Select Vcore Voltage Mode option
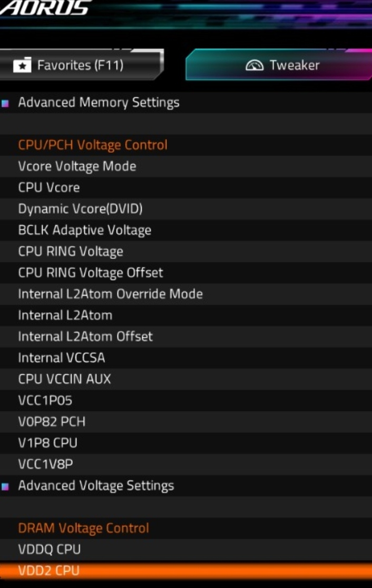This screenshot has height=588, width=372. coord(77,166)
